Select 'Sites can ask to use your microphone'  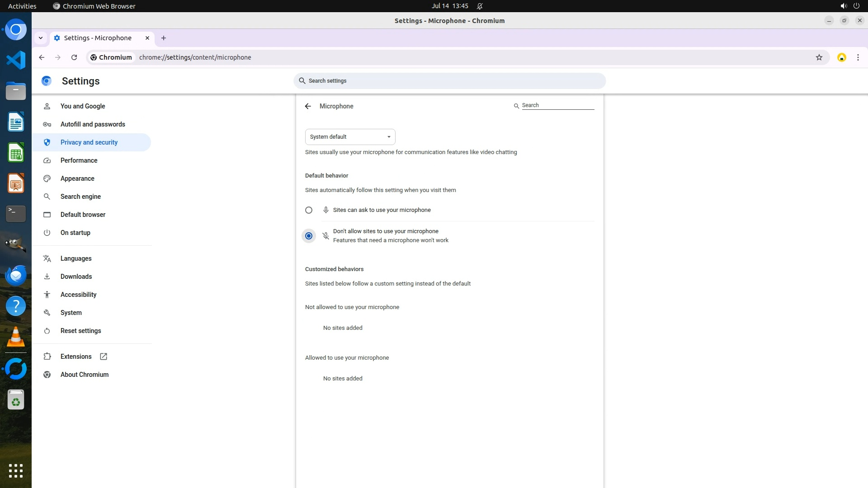(309, 210)
